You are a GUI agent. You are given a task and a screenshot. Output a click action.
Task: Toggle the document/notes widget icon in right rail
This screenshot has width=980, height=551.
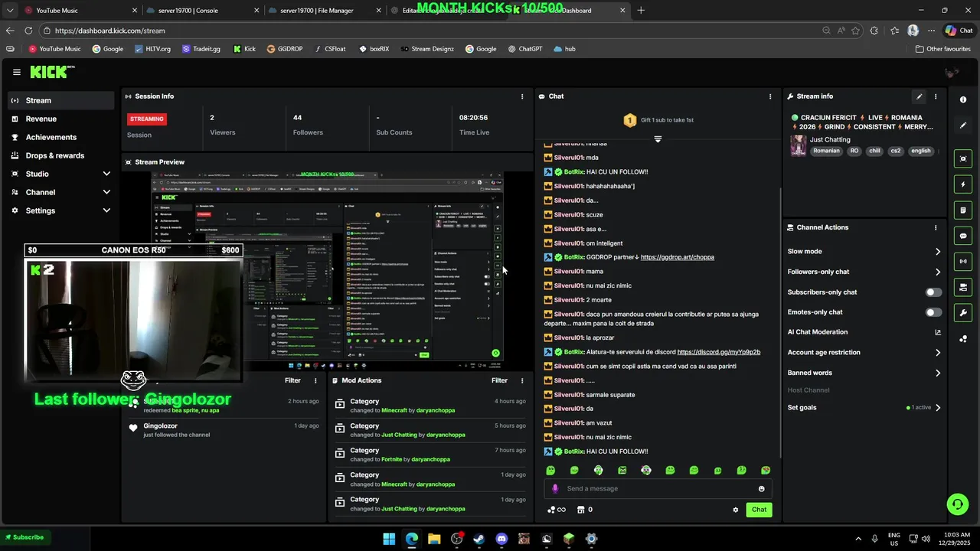pyautogui.click(x=963, y=210)
